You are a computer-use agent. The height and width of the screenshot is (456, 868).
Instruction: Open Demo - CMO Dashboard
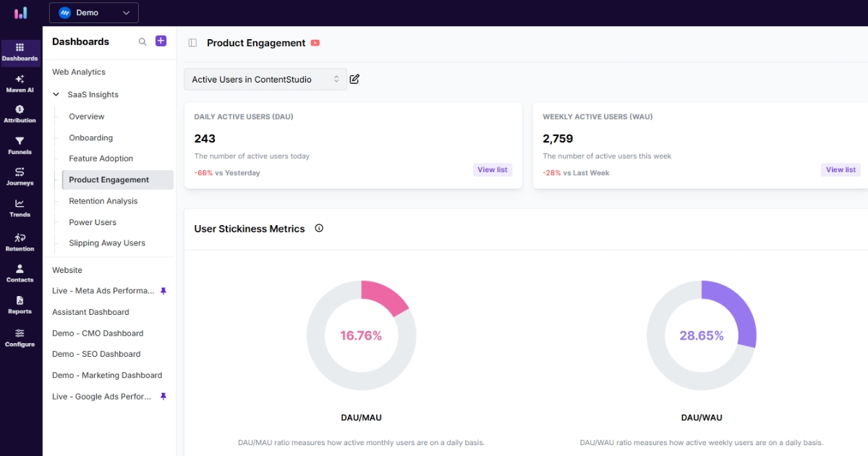click(98, 334)
